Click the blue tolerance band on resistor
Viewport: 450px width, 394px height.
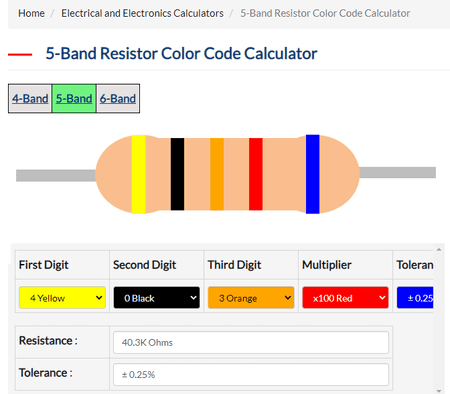tap(313, 174)
